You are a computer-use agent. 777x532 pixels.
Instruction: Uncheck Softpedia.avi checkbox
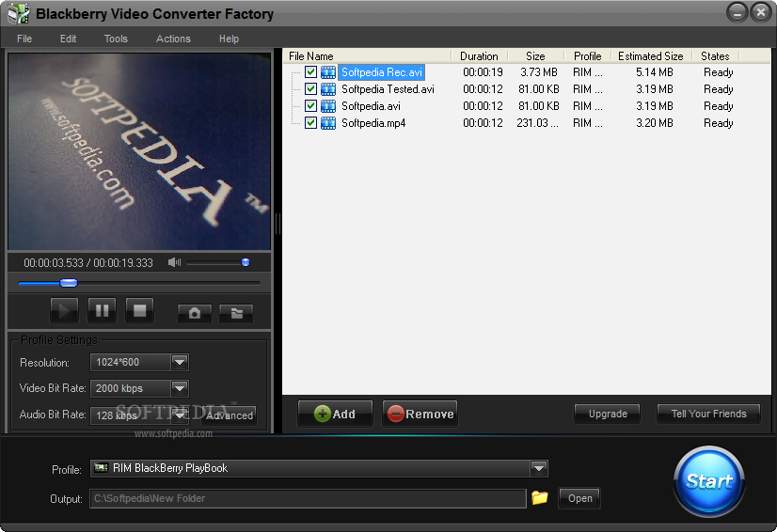click(310, 106)
